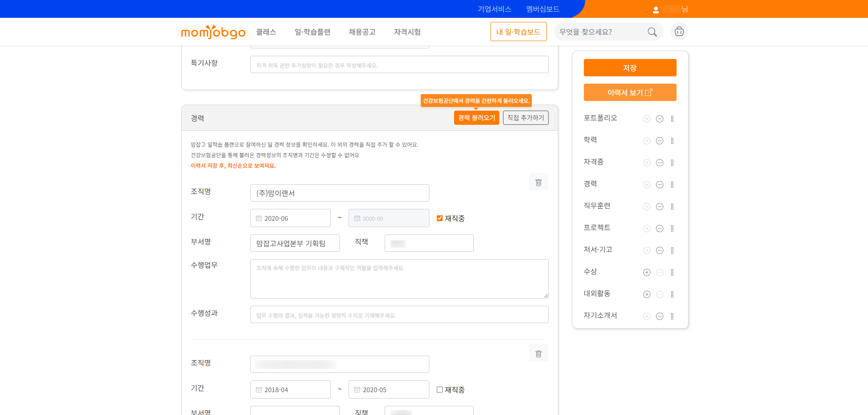The image size is (868, 415).
Task: Click the 경력 불러오기 button
Action: [x=476, y=118]
